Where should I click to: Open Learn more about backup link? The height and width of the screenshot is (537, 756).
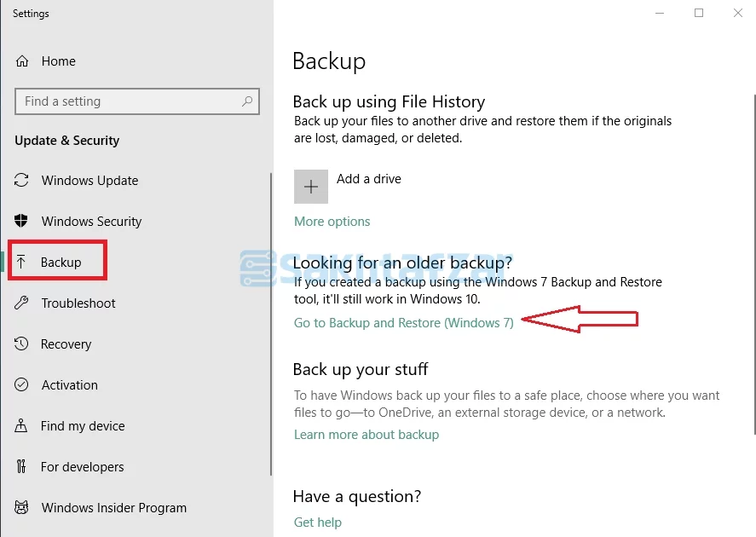(x=366, y=435)
